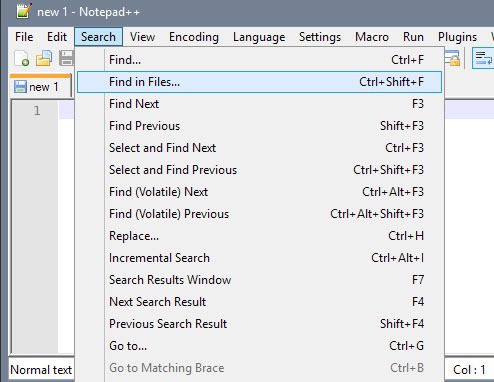This screenshot has height=382, width=494.
Task: Open Search Results Window
Action: click(259, 280)
